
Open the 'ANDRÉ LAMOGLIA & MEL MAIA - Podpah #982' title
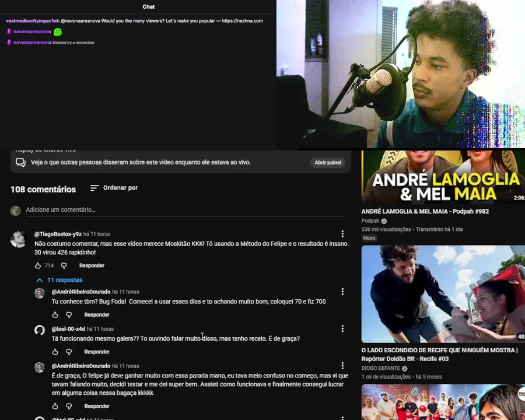425,211
